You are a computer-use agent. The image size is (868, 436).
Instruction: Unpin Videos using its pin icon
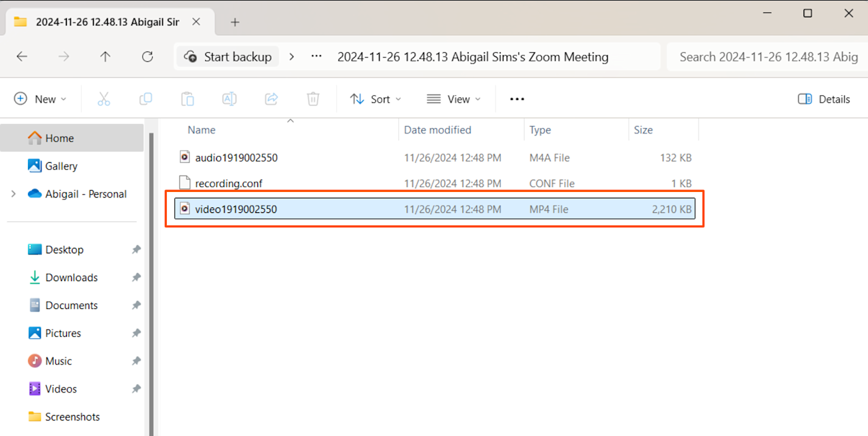tap(136, 389)
